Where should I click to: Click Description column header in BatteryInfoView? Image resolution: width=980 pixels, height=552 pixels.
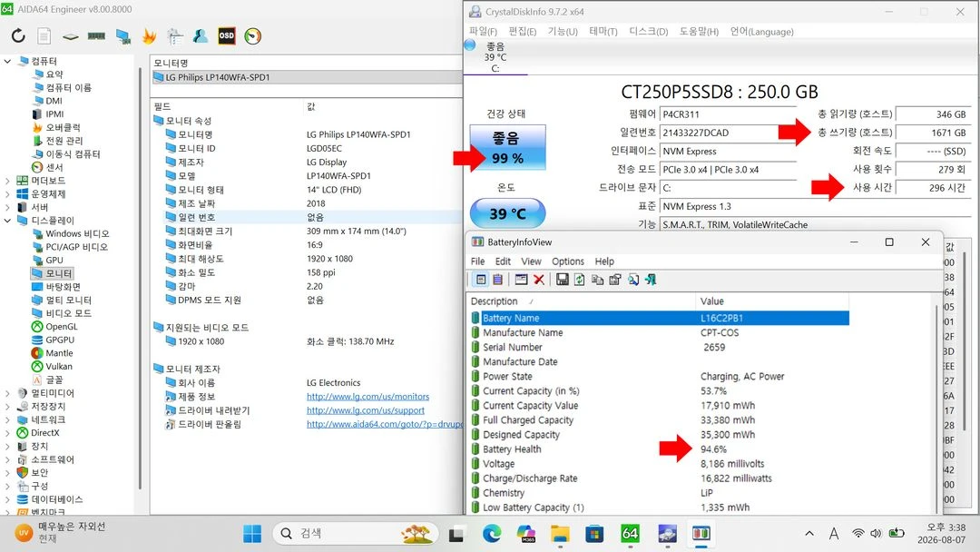(582, 301)
